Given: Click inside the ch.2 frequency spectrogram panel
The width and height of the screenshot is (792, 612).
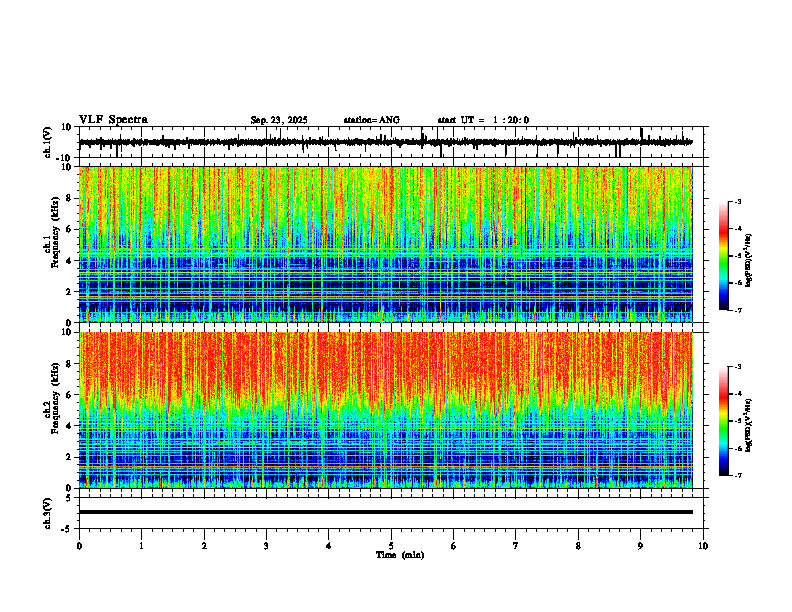Looking at the screenshot, I should 386,410.
